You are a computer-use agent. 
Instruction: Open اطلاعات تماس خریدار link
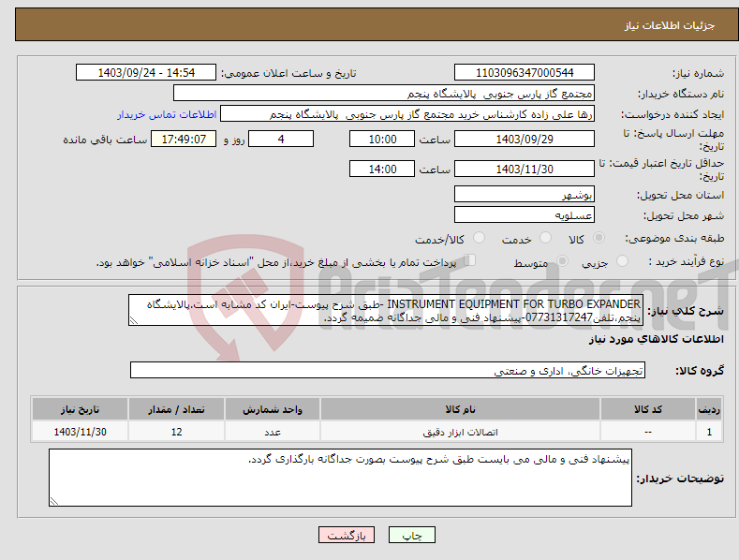tap(167, 114)
